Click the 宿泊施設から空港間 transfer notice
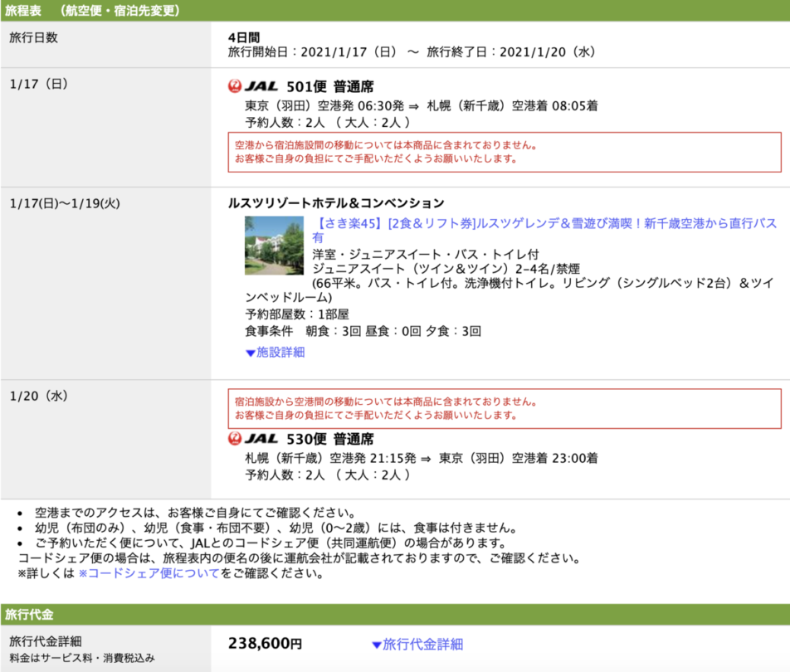Viewport: 790px width, 672px height. click(505, 408)
